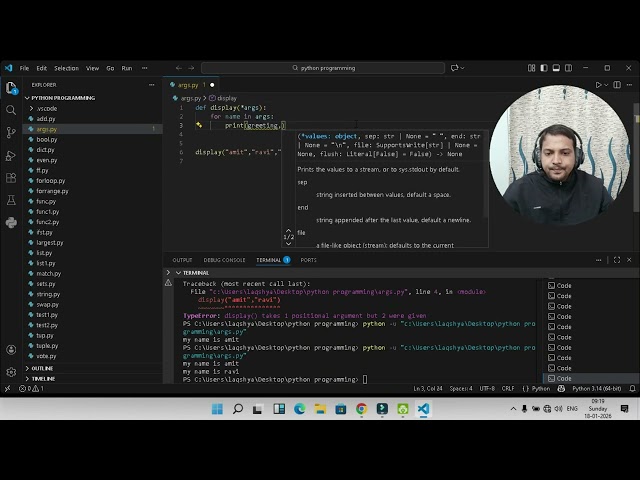Select the args.py editor tab
Image resolution: width=640 pixels, height=480 pixels.
(192, 85)
